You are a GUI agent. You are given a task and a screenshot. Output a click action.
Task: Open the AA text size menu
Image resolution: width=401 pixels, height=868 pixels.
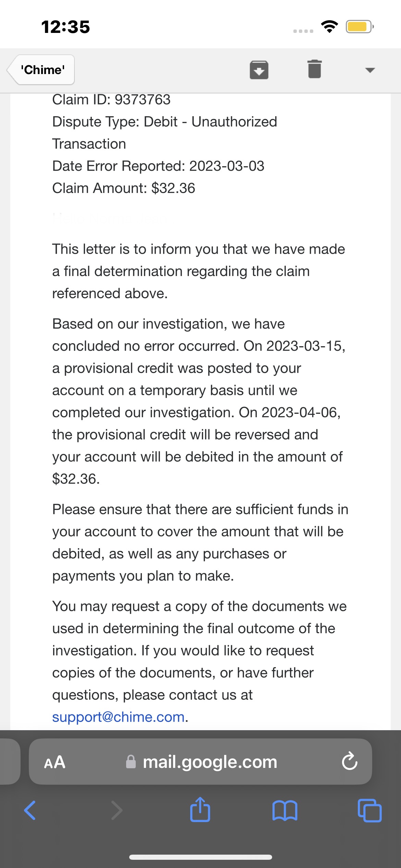54,762
